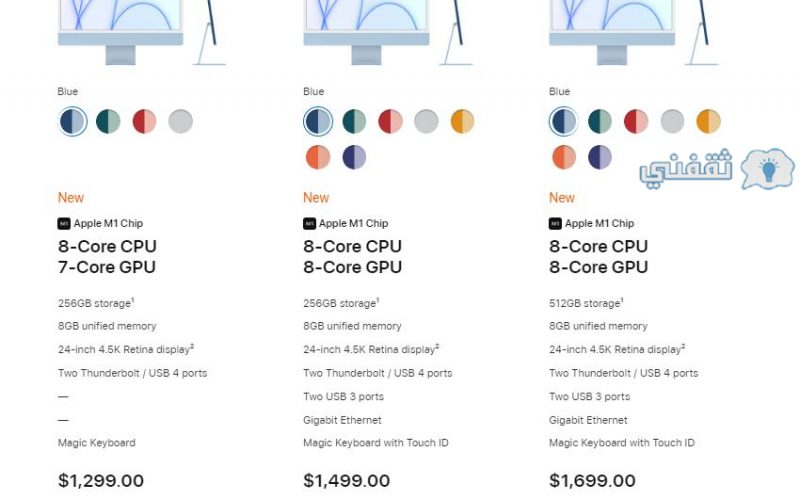
Task: Click the M1 chip icon in first column
Action: pyautogui.click(x=64, y=223)
